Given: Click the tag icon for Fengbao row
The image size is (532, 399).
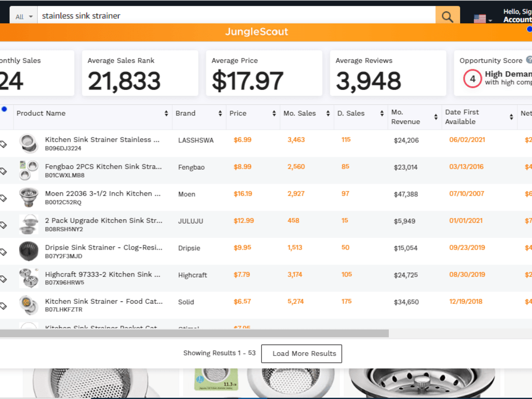Looking at the screenshot, I should 3,171.
